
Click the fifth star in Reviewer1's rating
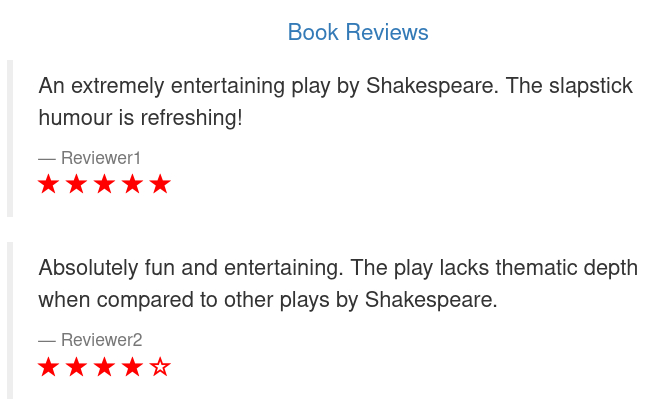point(160,185)
